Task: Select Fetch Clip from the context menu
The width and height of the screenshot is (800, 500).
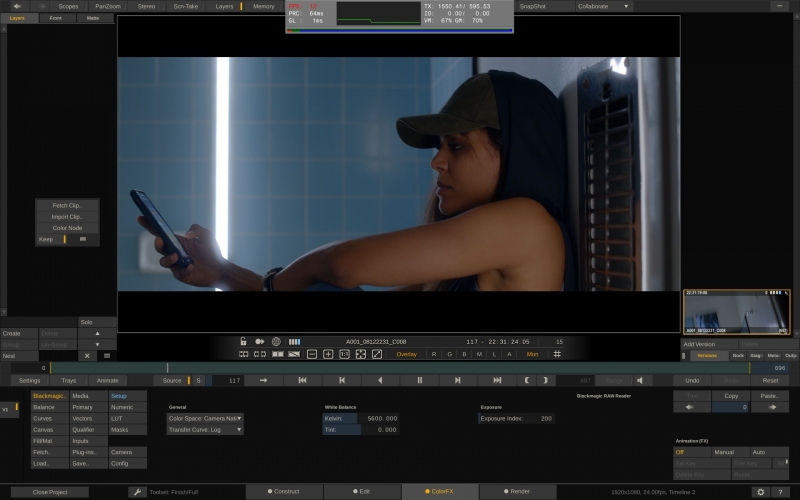Action: point(67,205)
